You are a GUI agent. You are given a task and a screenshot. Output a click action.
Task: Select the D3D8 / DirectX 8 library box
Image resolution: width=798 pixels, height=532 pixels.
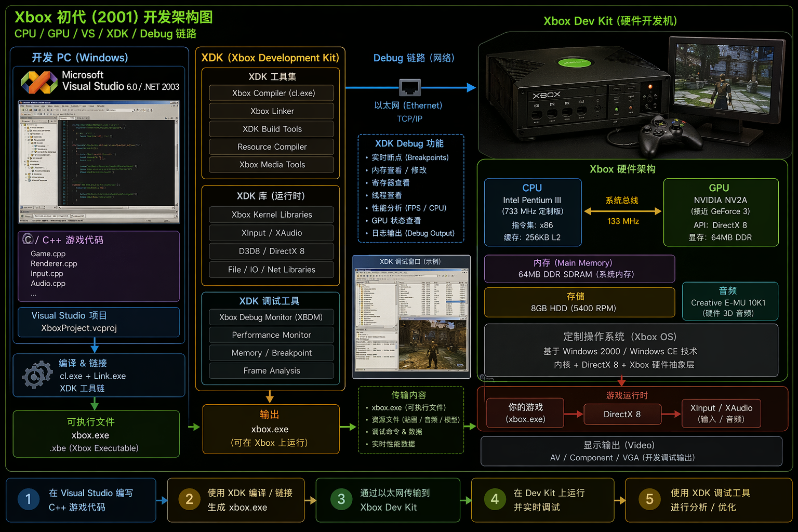click(x=272, y=251)
